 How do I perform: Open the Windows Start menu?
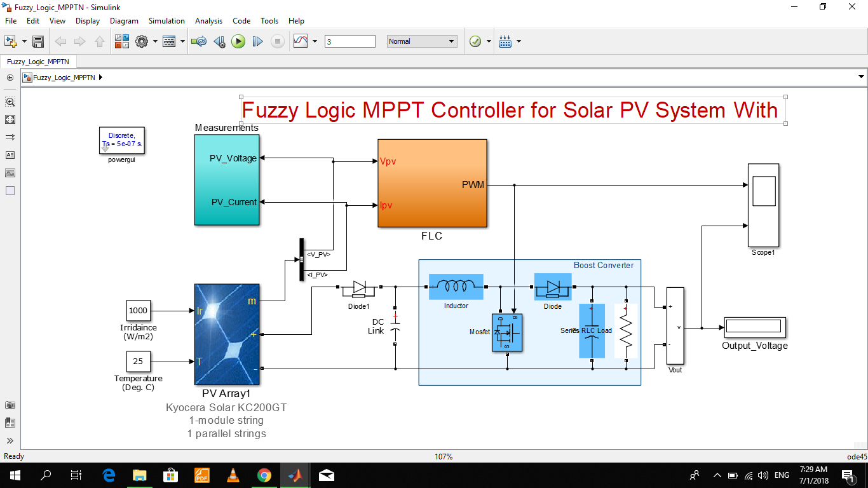click(x=15, y=475)
